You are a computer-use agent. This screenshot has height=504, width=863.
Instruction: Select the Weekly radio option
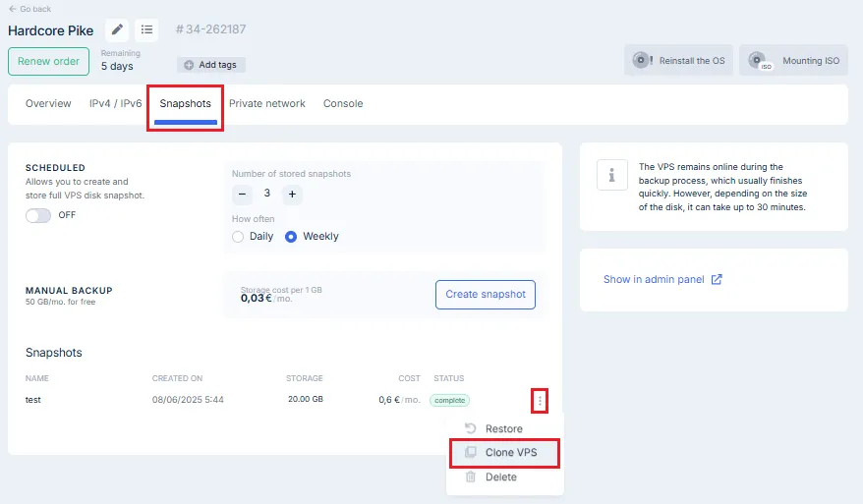[x=291, y=237]
